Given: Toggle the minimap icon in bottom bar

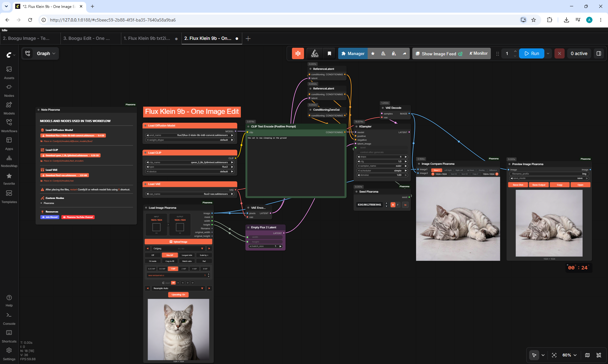Looking at the screenshot, I should (x=587, y=355).
